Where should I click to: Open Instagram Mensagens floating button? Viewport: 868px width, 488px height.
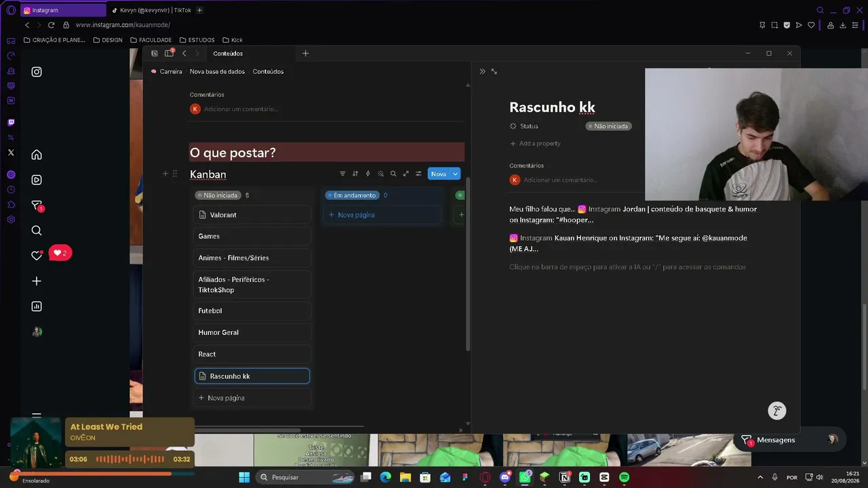pyautogui.click(x=790, y=440)
